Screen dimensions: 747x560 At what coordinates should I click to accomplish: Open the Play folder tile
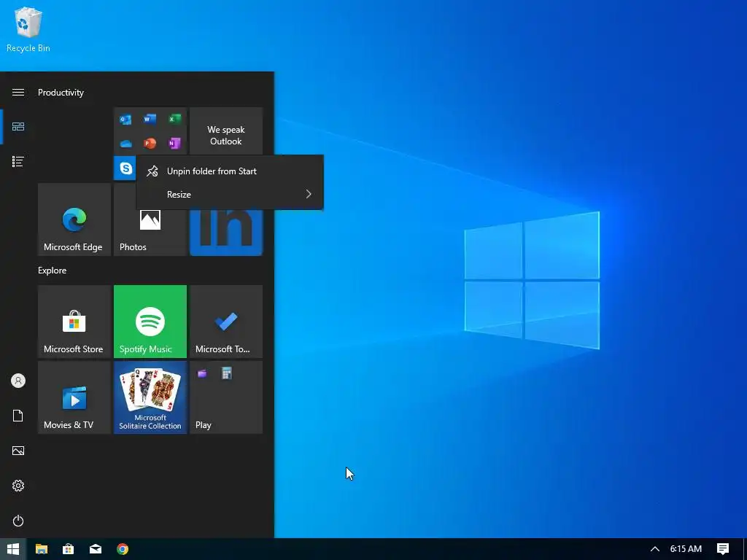226,397
